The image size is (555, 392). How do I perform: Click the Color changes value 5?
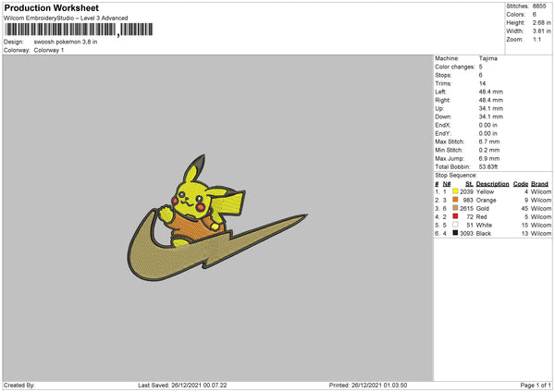(x=481, y=67)
